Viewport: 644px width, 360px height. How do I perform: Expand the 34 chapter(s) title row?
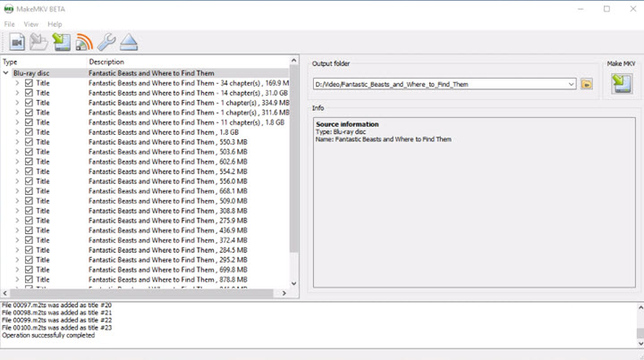pyautogui.click(x=17, y=83)
